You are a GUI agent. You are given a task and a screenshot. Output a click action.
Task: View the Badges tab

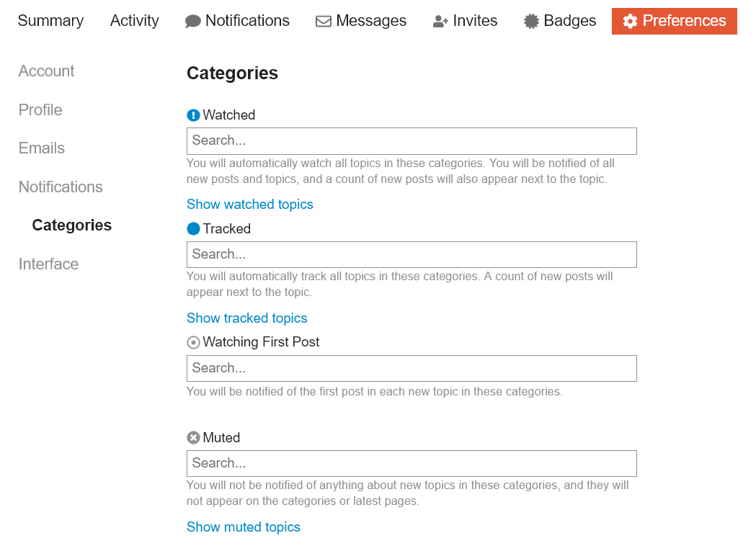tap(560, 21)
